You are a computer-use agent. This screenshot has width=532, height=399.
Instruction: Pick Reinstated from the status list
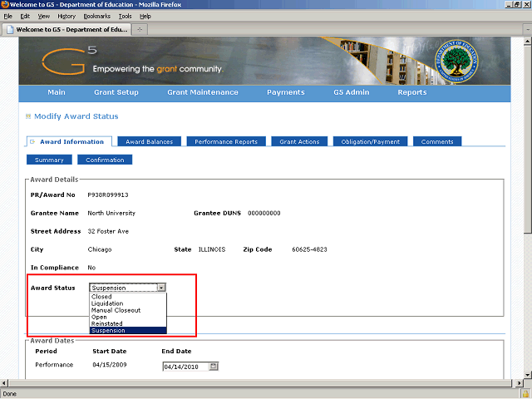click(128, 323)
